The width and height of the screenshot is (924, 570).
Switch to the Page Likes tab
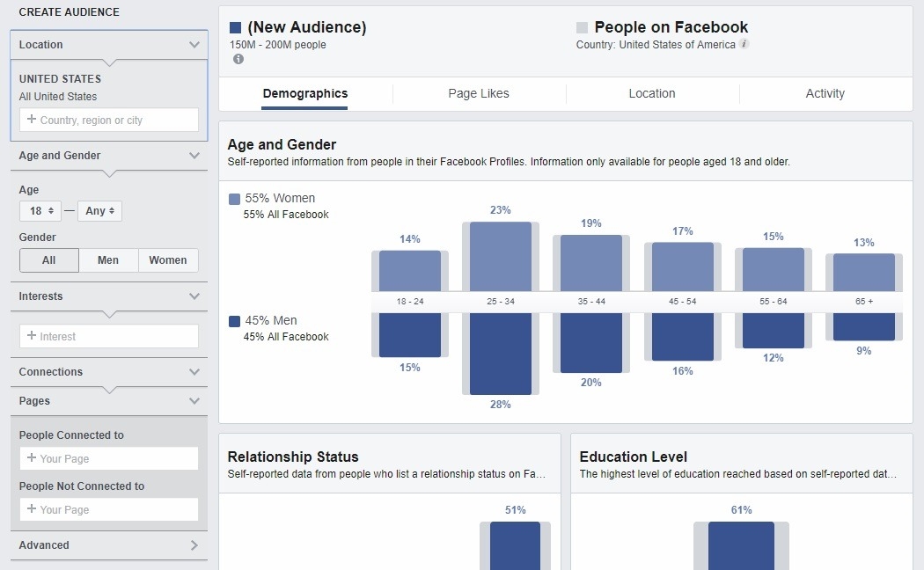click(x=479, y=93)
